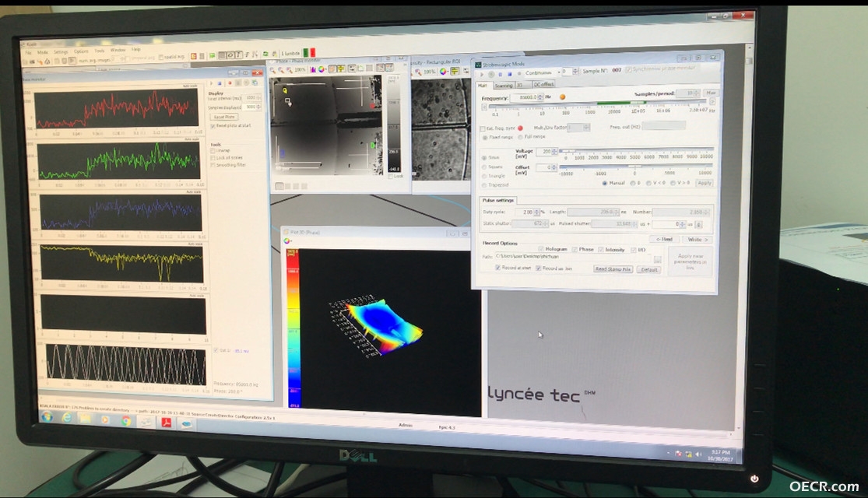Image resolution: width=868 pixels, height=498 pixels.
Task: Click the Frequency value spinner arrows
Action: 541,97
